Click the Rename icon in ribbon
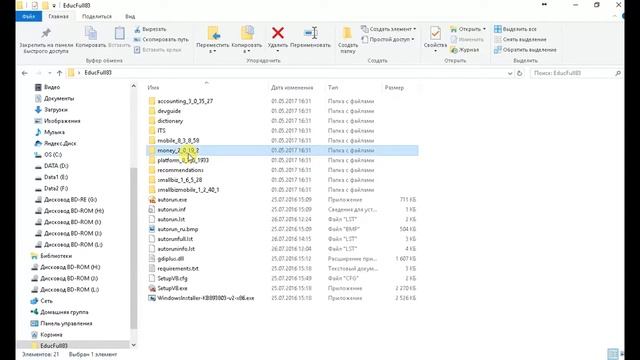This screenshot has width=640, height=360. [x=311, y=33]
